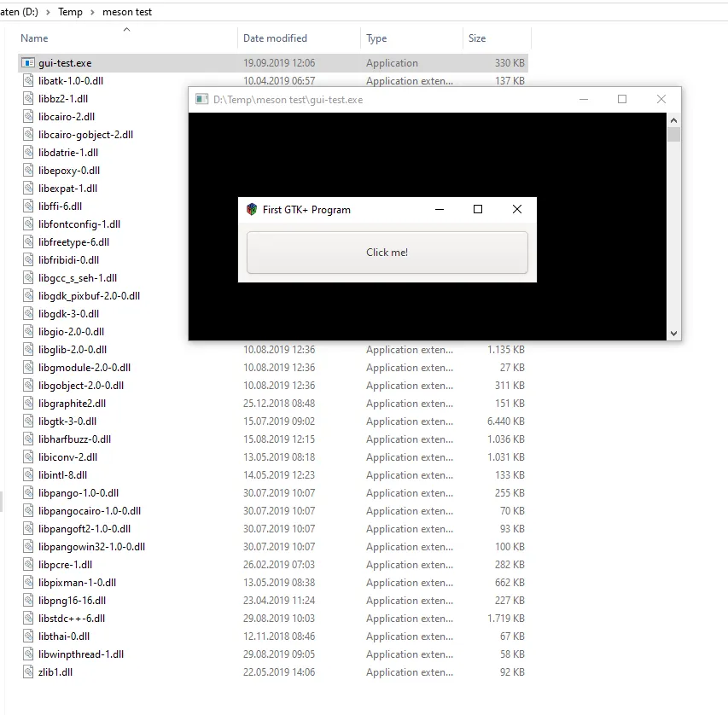Open Temp folder in the breadcrumb path

(70, 12)
